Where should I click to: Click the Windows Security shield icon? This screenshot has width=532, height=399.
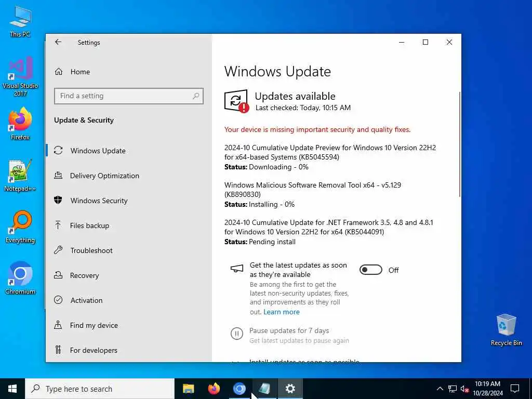58,200
